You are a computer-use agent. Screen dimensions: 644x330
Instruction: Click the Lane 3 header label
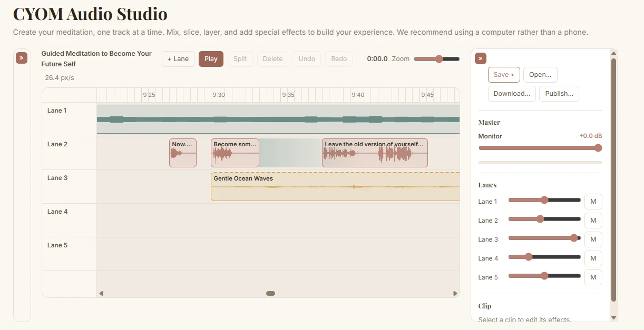[x=57, y=178]
